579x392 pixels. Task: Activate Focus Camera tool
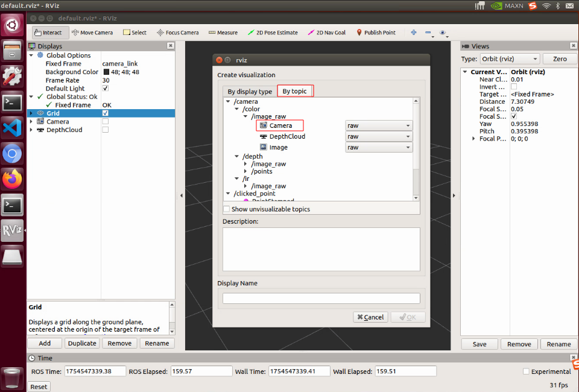(178, 33)
